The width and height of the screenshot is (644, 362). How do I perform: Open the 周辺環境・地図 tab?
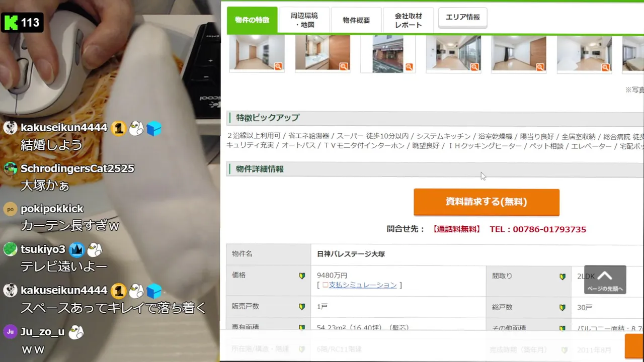(x=304, y=20)
